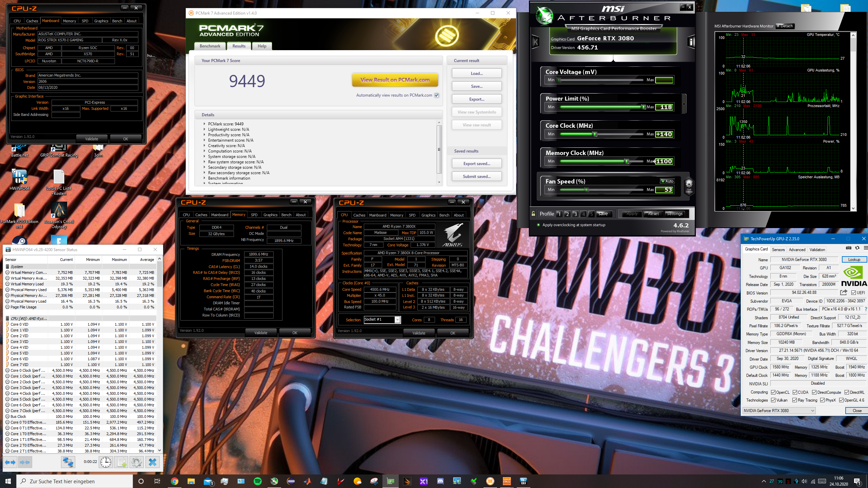Image resolution: width=868 pixels, height=488 pixels.
Task: Toggle GPU-Z Vulkan checkbox
Action: [x=773, y=400]
